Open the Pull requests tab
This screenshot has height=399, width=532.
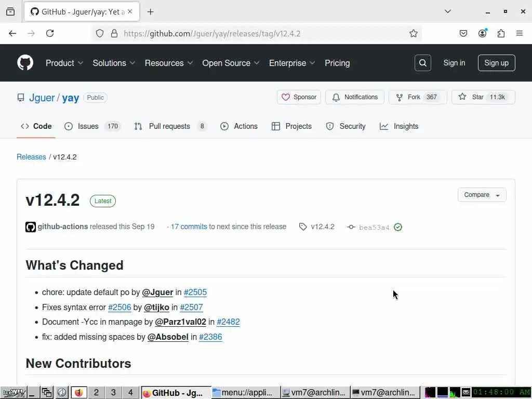[170, 126]
